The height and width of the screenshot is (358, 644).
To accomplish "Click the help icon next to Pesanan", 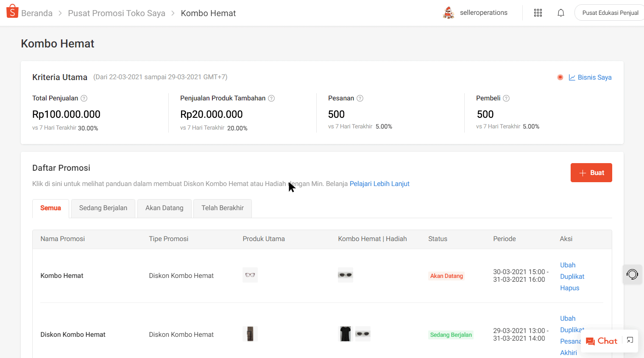I will [360, 98].
